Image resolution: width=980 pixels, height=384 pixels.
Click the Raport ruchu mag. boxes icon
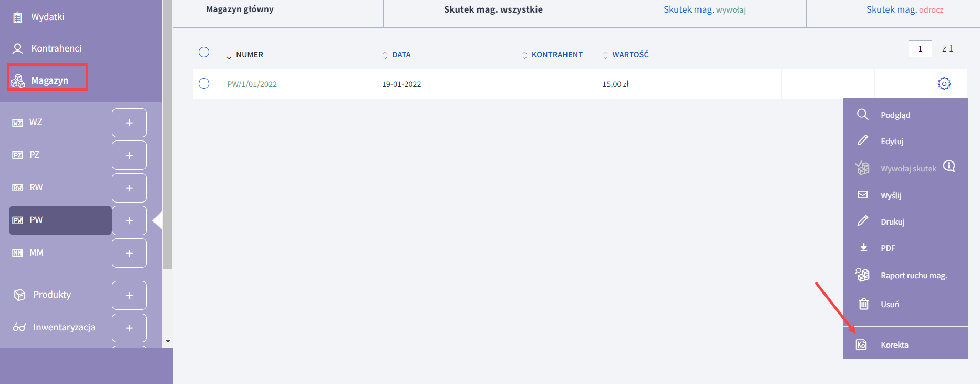(x=862, y=275)
